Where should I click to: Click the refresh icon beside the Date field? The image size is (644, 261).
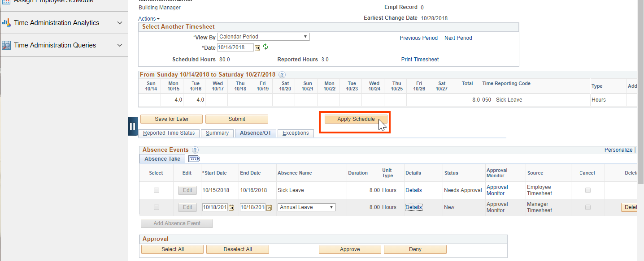(265, 47)
